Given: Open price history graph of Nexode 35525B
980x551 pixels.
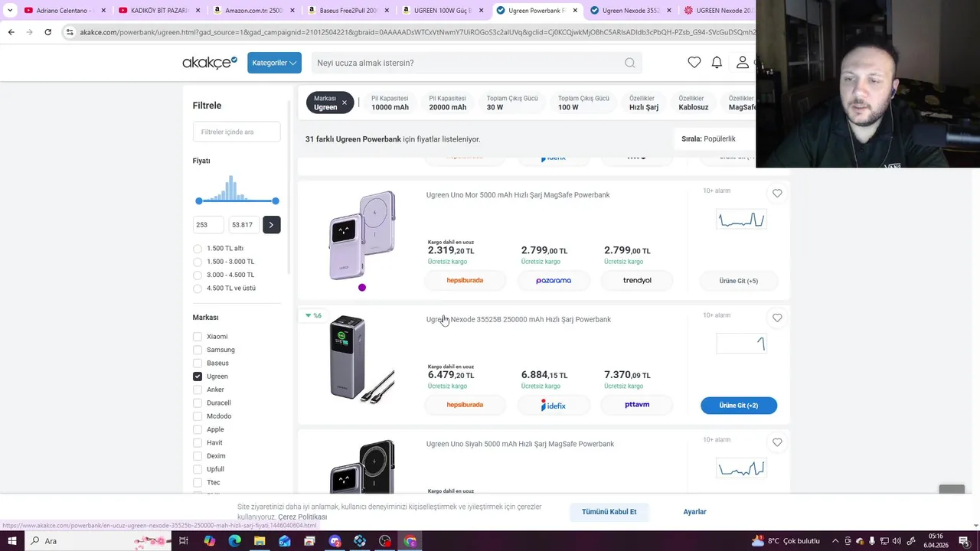Looking at the screenshot, I should coord(740,344).
